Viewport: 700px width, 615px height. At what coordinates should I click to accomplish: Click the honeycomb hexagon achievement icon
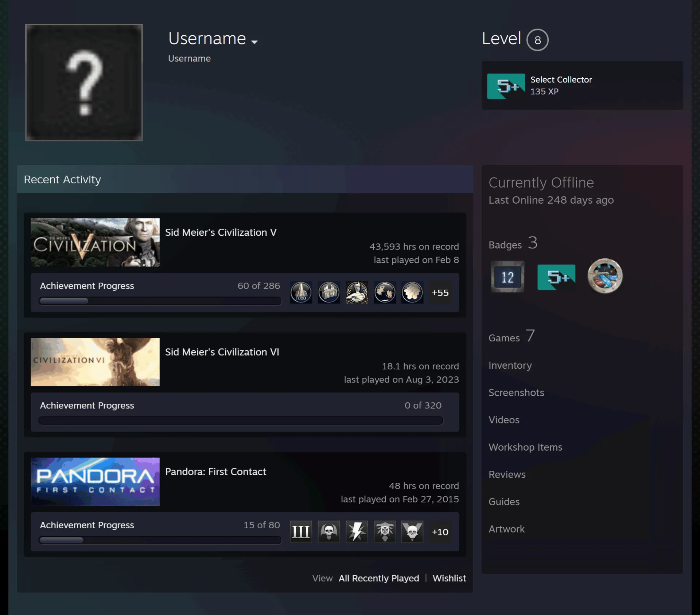tap(412, 293)
